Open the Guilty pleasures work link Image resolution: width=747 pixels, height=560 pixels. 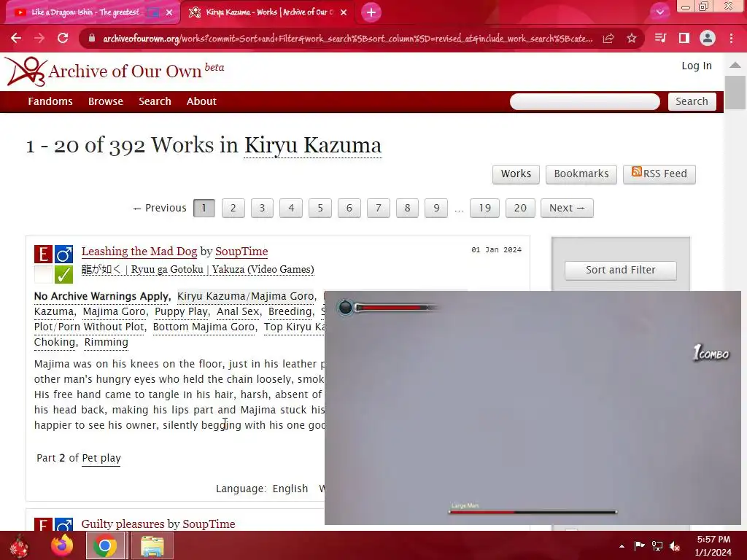124,524
